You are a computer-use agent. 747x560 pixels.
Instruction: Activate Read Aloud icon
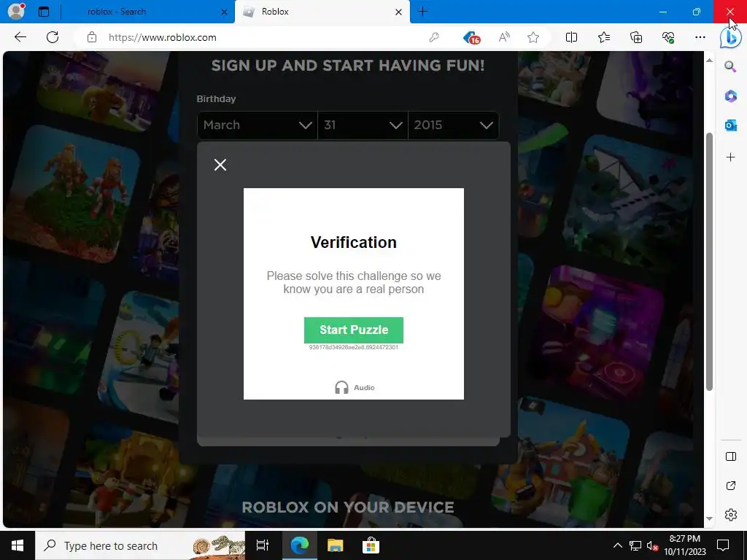click(x=504, y=37)
